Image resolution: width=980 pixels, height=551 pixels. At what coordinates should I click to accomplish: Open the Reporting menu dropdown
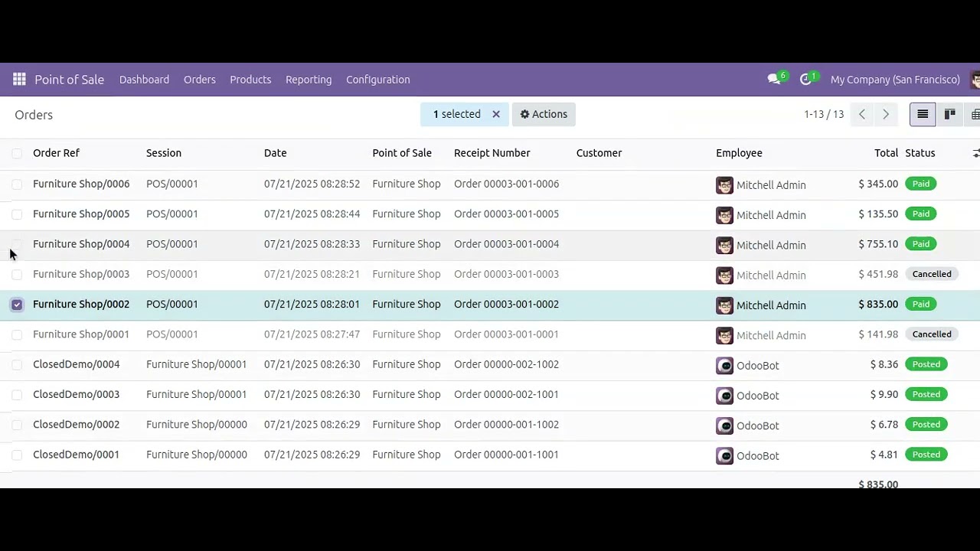point(309,80)
